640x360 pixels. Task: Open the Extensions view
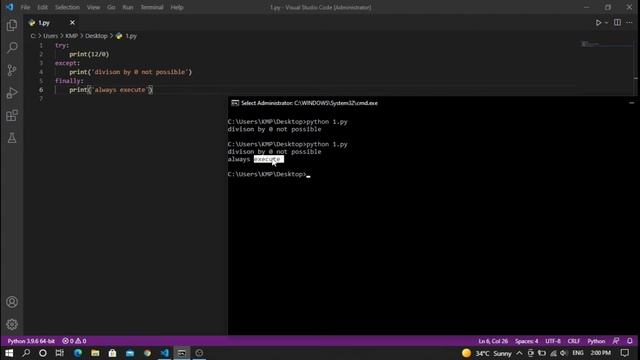(12, 116)
